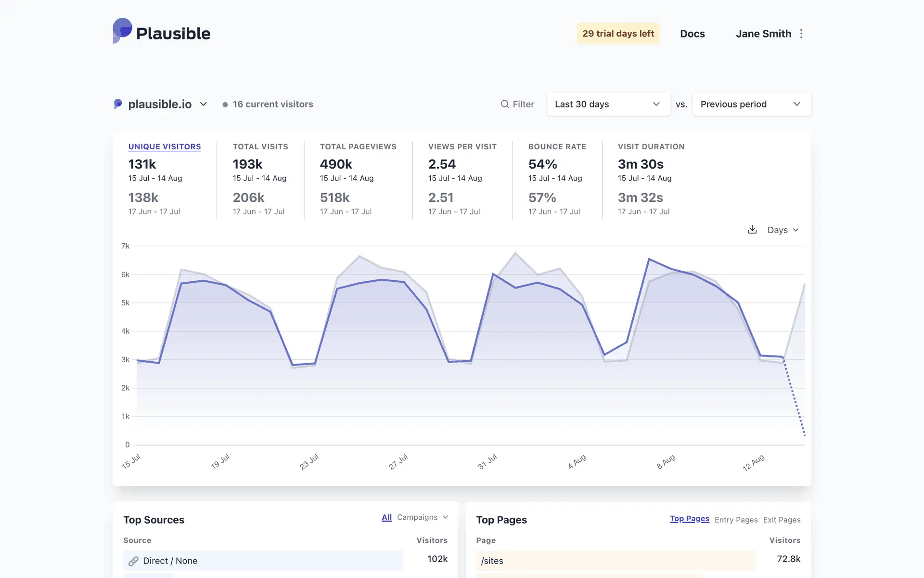
Task: Open the three-dot user menu icon
Action: point(801,34)
